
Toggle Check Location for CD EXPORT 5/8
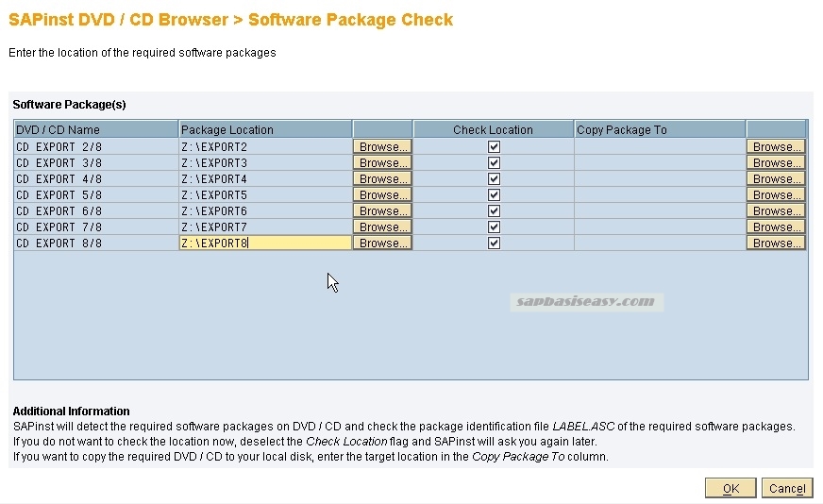(x=494, y=194)
